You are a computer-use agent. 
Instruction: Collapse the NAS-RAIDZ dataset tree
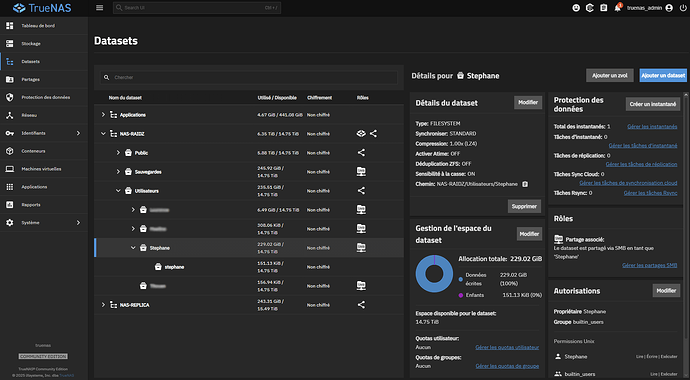103,134
